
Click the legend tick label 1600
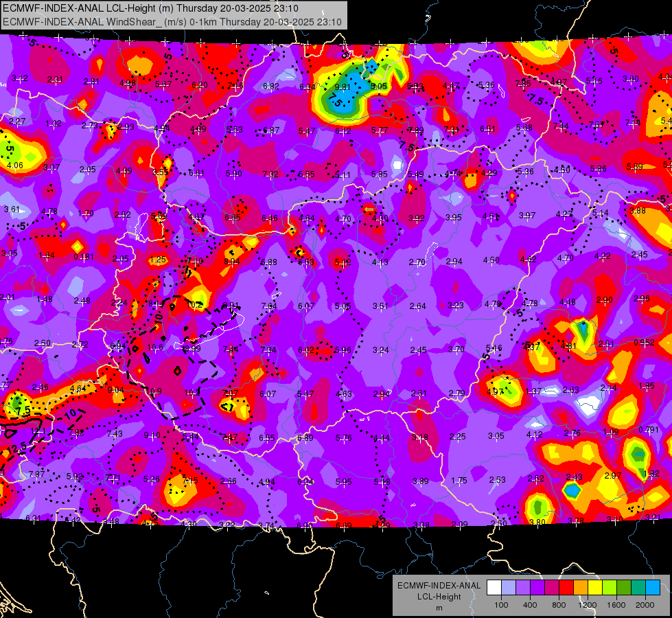616,605
